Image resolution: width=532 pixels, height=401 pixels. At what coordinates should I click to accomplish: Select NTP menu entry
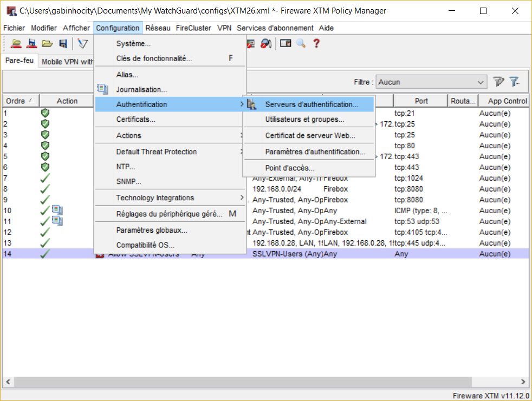170,167
